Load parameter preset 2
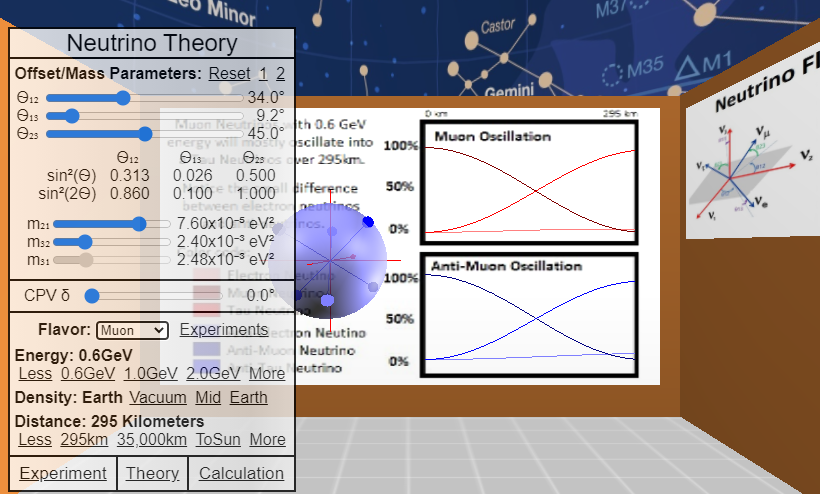This screenshot has width=820, height=494. click(x=280, y=74)
